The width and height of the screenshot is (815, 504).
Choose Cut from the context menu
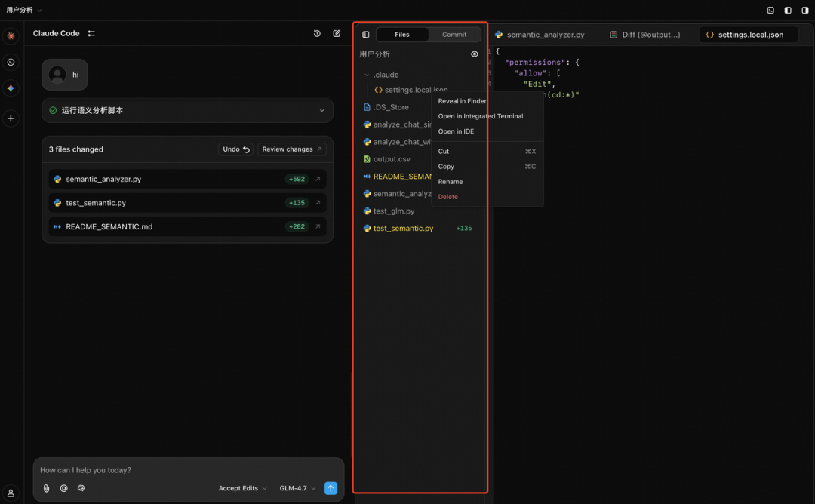[487, 152]
